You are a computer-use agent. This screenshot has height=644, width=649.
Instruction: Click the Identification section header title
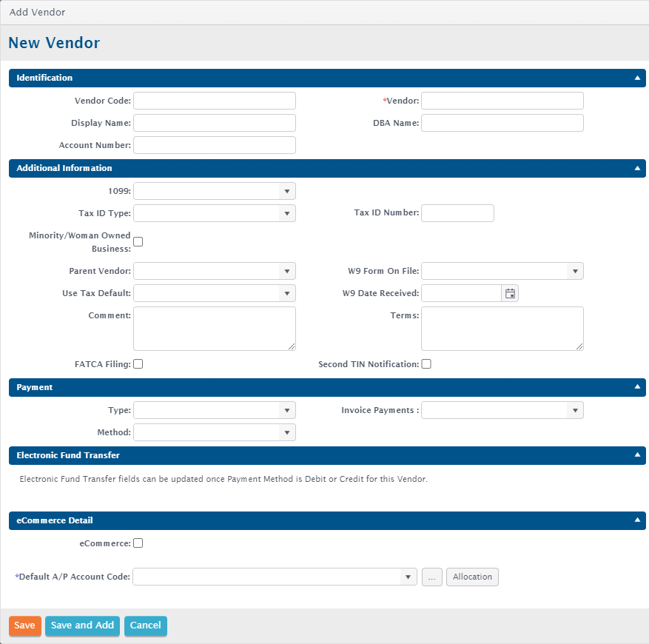(44, 78)
